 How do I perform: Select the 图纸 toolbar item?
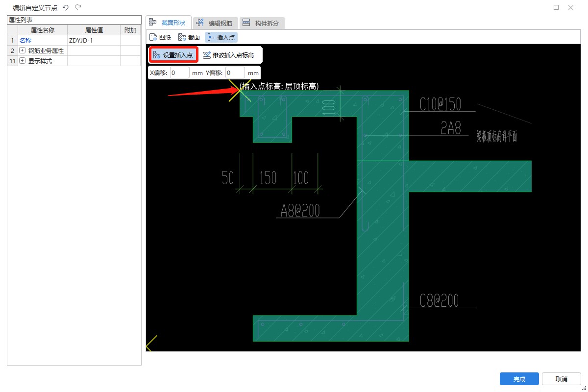click(x=160, y=37)
